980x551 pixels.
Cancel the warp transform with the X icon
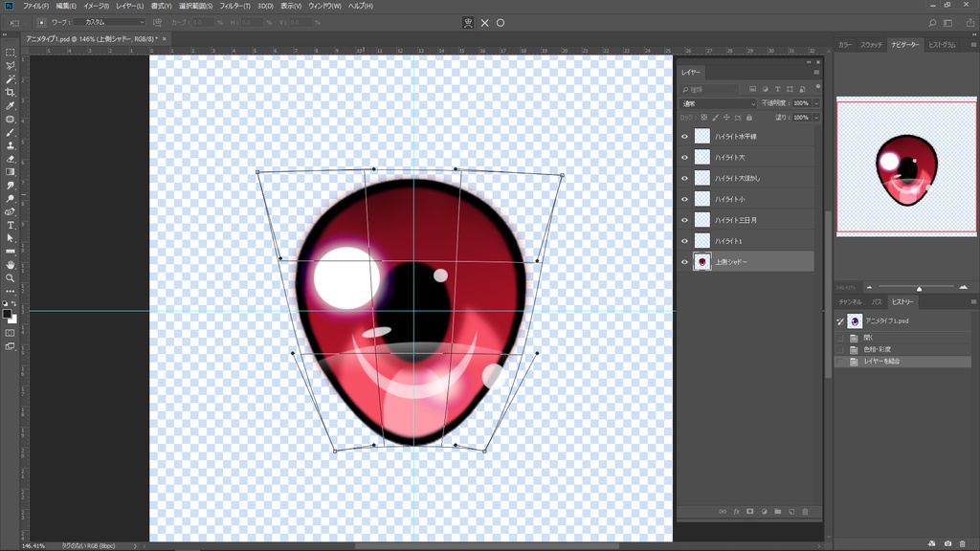pyautogui.click(x=484, y=23)
